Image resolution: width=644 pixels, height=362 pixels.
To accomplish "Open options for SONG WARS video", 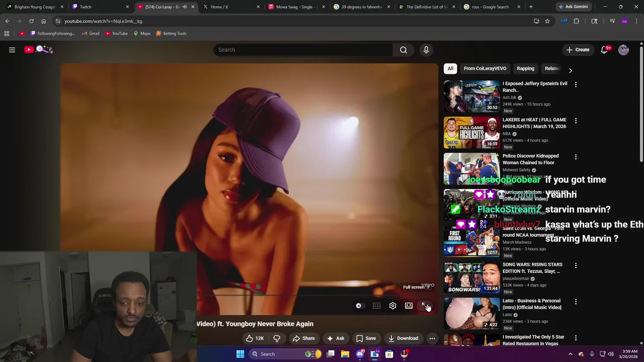I will [x=576, y=265].
